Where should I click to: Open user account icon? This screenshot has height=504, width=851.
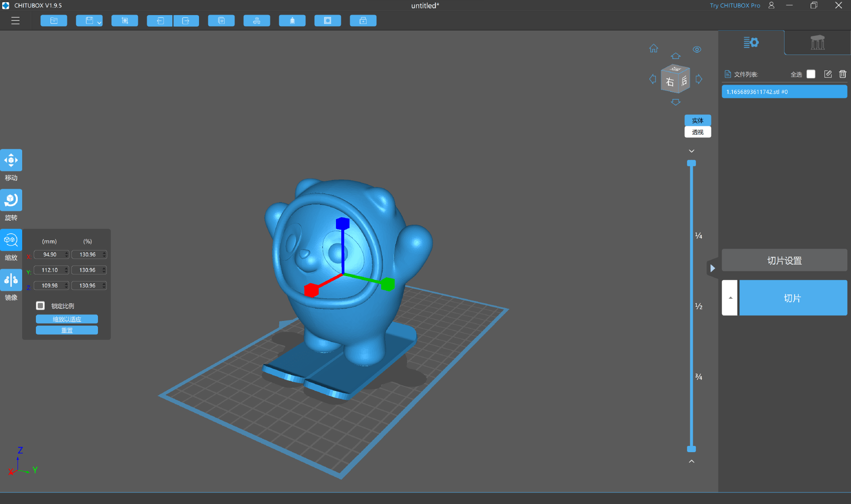point(771,5)
